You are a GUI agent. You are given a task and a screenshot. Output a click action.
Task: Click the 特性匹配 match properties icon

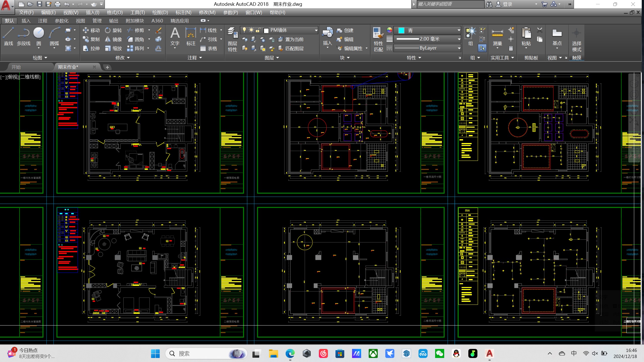point(378,39)
